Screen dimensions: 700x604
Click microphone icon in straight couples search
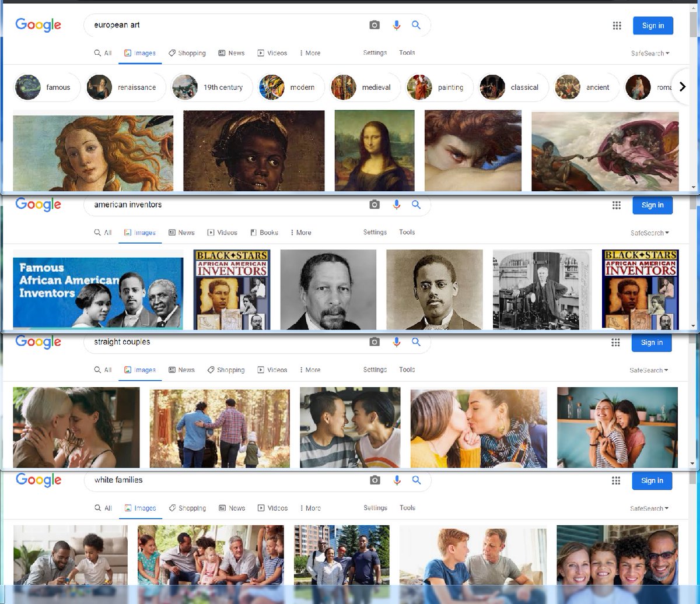(397, 342)
